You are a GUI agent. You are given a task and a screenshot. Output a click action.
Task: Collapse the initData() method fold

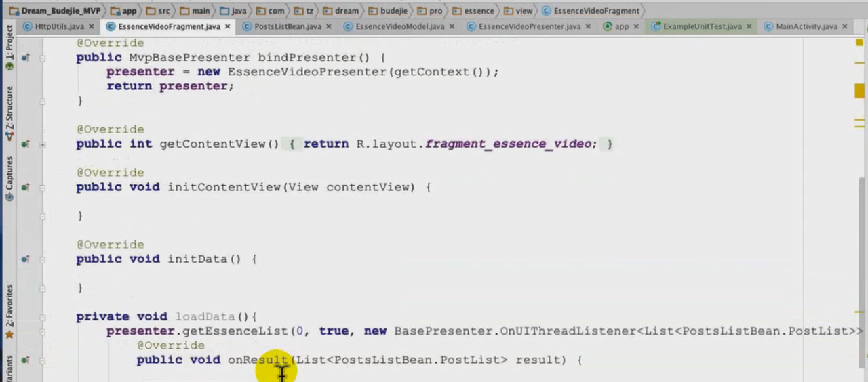(42, 259)
